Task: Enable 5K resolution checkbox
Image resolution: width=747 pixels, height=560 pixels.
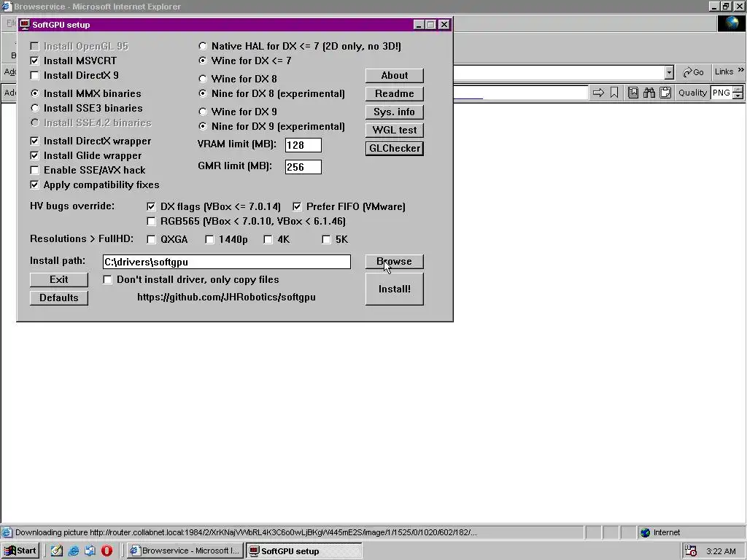Action: pyautogui.click(x=326, y=239)
